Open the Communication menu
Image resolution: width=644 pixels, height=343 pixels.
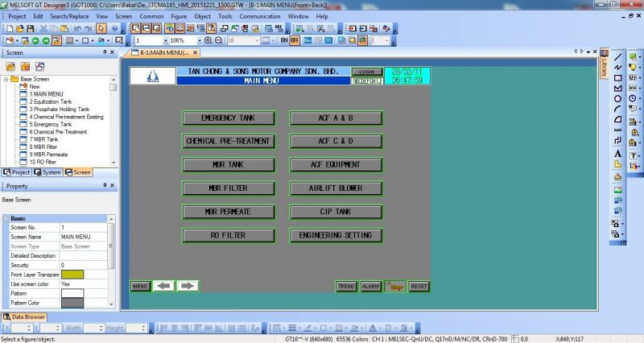[x=259, y=15]
